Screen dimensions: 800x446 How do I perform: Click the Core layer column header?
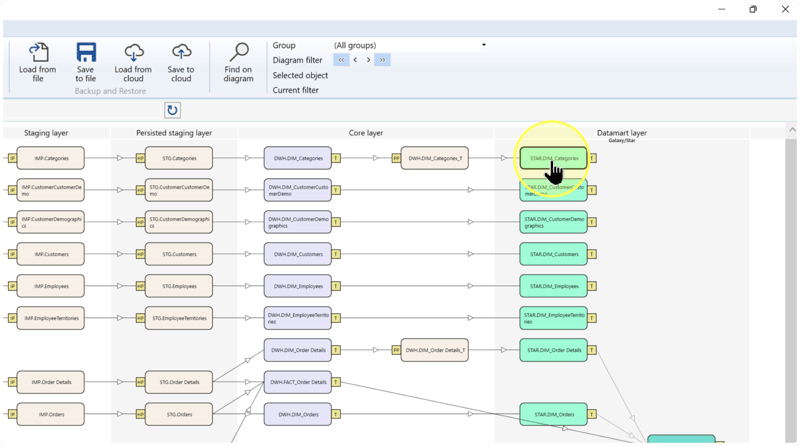366,133
